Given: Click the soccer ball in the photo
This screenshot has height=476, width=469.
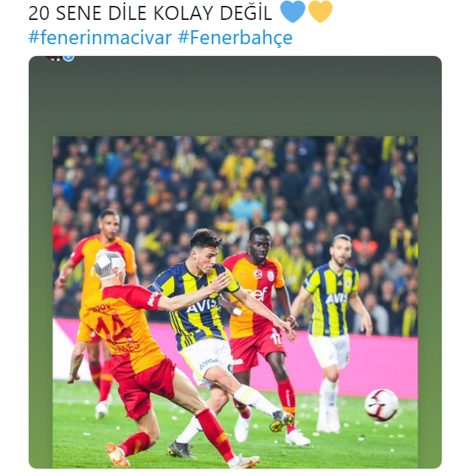Looking at the screenshot, I should click(381, 405).
